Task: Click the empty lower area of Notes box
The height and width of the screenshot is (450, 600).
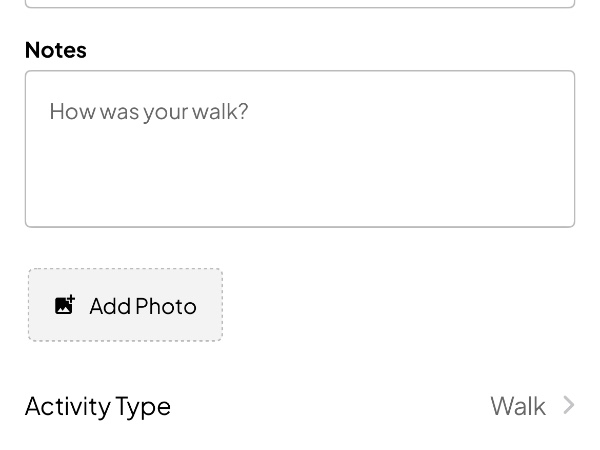Action: 300,184
